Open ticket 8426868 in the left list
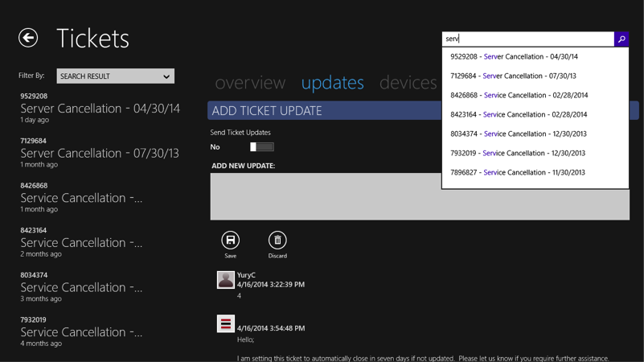 (x=81, y=198)
